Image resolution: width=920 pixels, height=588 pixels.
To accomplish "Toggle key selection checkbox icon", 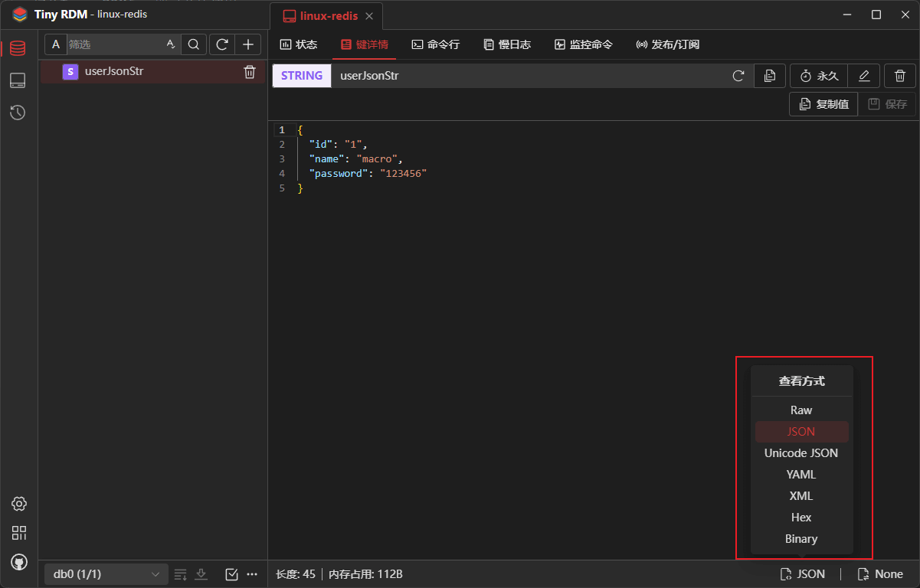I will (x=232, y=574).
